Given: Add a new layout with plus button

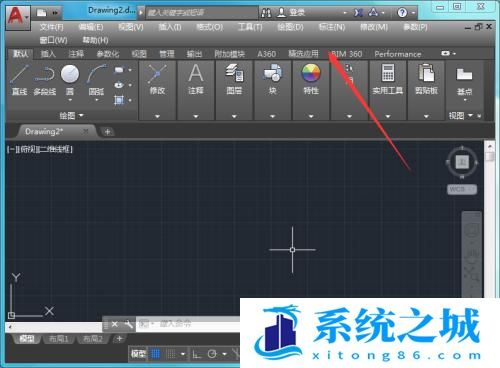Looking at the screenshot, I should 119,339.
